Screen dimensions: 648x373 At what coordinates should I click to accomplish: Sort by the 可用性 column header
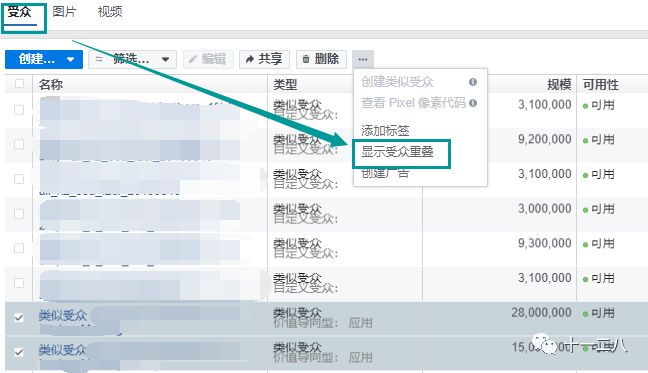point(600,85)
